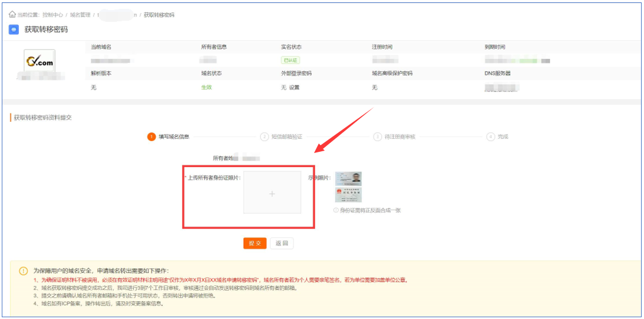
Task: View the ID card back example image
Action: coord(348,195)
